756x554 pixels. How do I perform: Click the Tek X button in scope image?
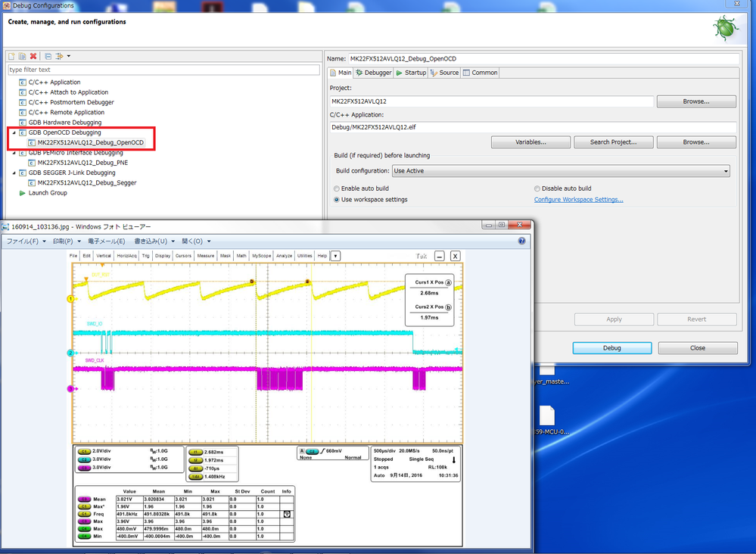pyautogui.click(x=455, y=256)
